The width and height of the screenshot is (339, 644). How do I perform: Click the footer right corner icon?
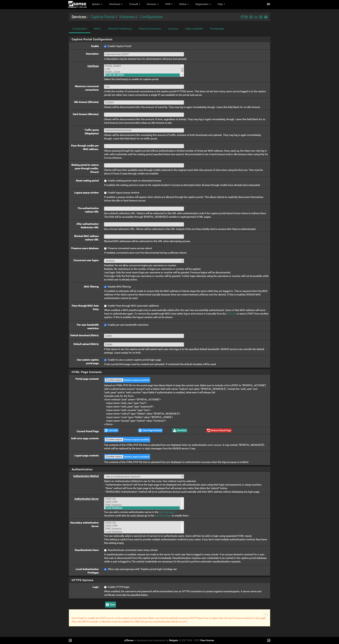point(269,640)
